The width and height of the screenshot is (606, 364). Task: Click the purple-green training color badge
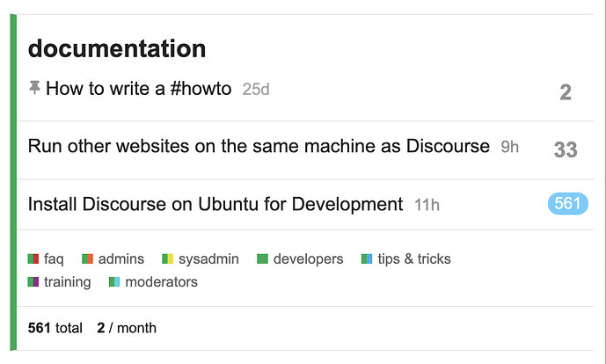pos(33,282)
